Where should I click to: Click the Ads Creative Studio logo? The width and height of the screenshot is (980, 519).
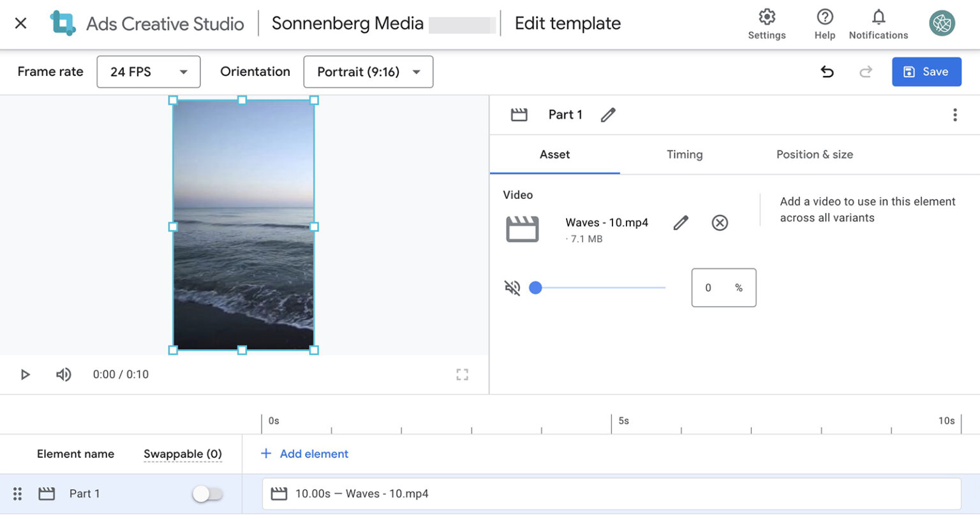coord(63,24)
